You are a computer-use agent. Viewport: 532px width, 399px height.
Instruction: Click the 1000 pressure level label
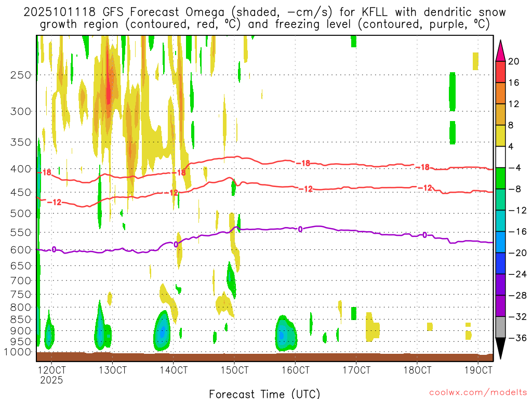[x=18, y=352]
